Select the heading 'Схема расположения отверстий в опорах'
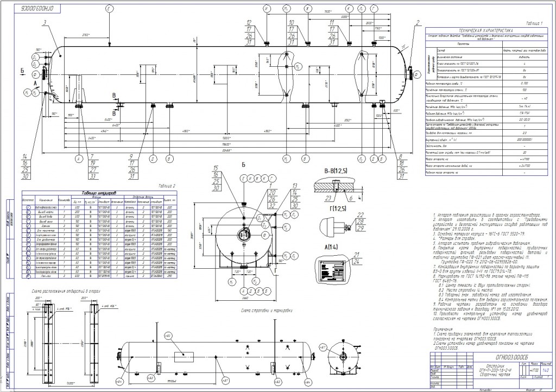The height and width of the screenshot is (392, 556). pos(66,290)
